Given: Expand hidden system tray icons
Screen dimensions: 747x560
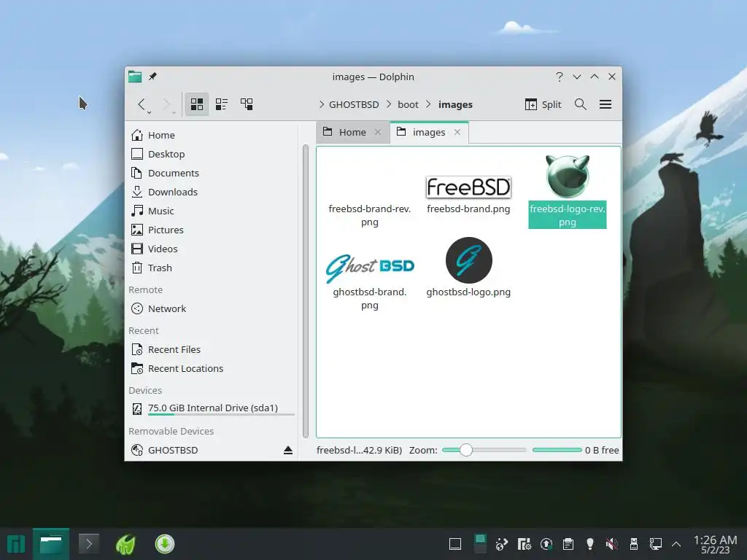Looking at the screenshot, I should coord(676,544).
